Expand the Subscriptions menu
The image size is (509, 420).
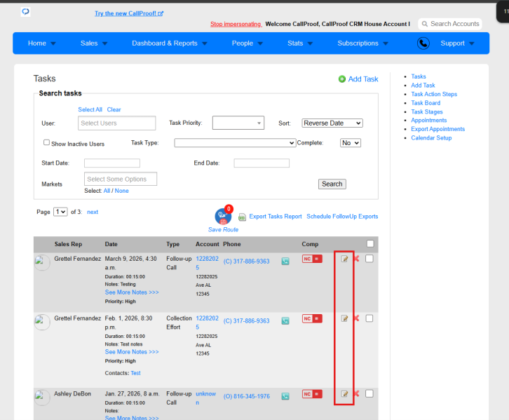[x=362, y=43]
